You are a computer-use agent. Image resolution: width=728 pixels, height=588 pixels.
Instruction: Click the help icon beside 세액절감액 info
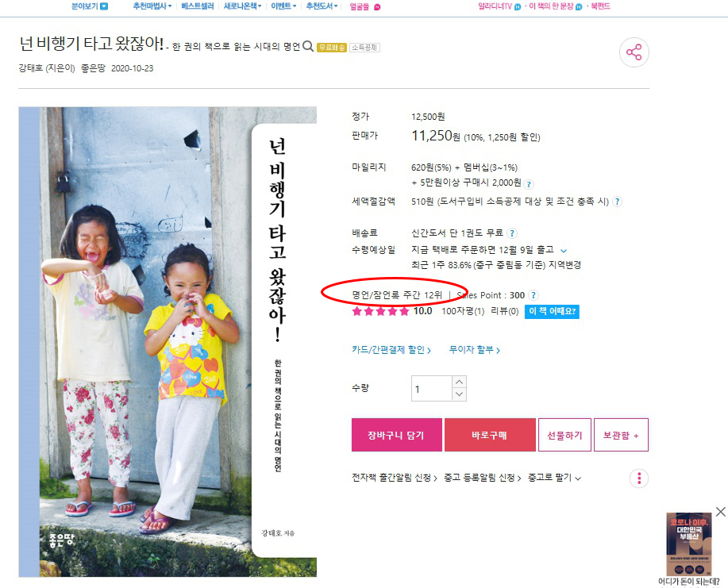[617, 202]
